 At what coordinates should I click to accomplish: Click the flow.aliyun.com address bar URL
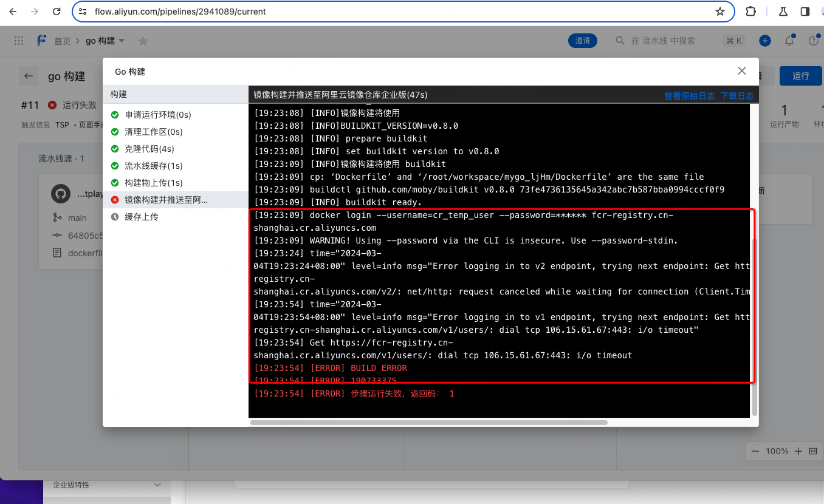(180, 12)
